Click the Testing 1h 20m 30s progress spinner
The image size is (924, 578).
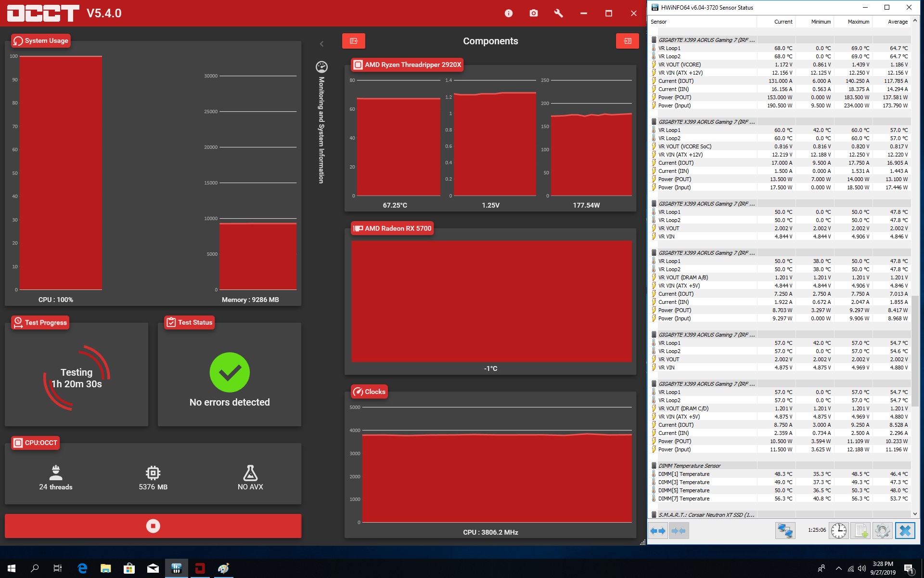point(77,378)
